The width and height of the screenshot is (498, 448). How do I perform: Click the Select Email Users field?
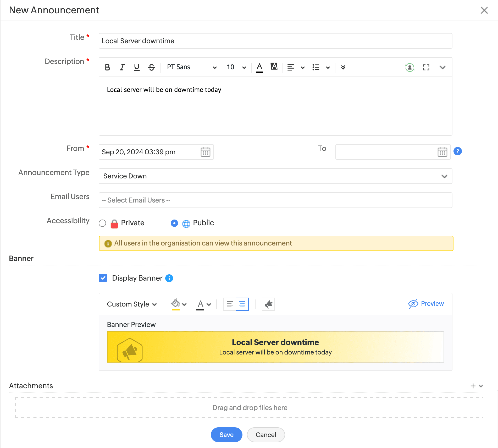click(275, 200)
